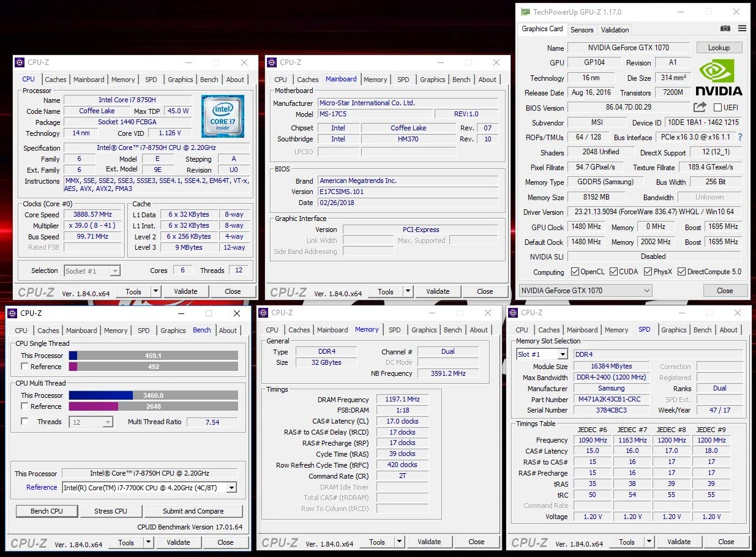The image size is (756, 557).
Task: Click Multi Thread This Processor 3460.0 bar
Action: pyautogui.click(x=153, y=395)
